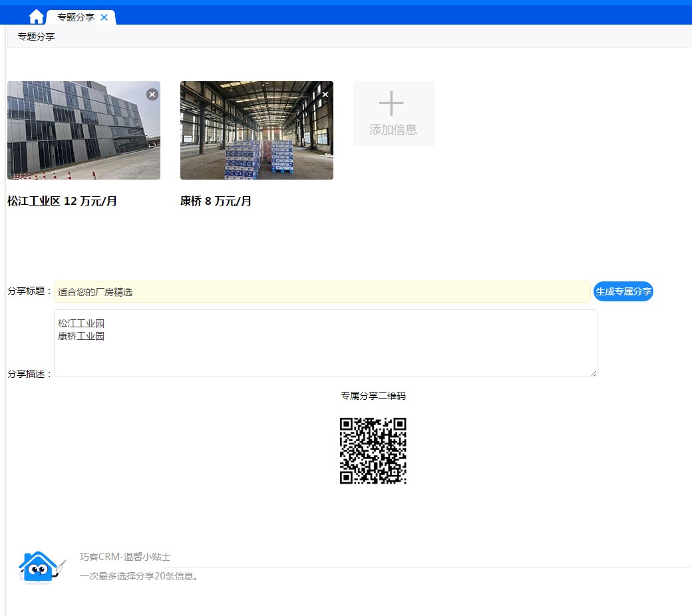Click the 巧客CRM-温馨小贴士 heading
Viewport: 692px width, 616px height.
125,557
